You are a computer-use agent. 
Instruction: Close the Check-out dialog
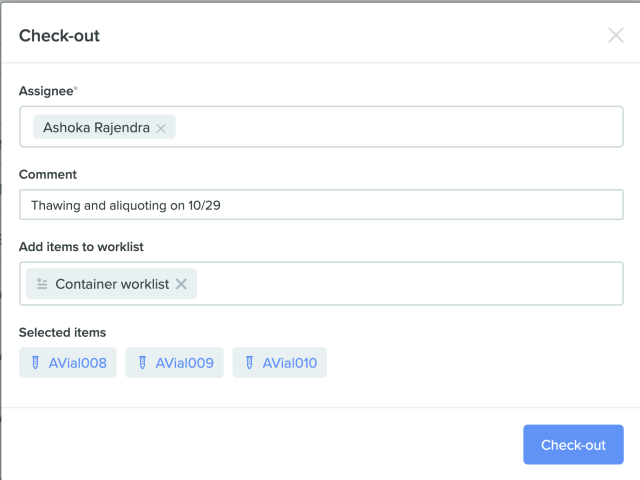(616, 36)
